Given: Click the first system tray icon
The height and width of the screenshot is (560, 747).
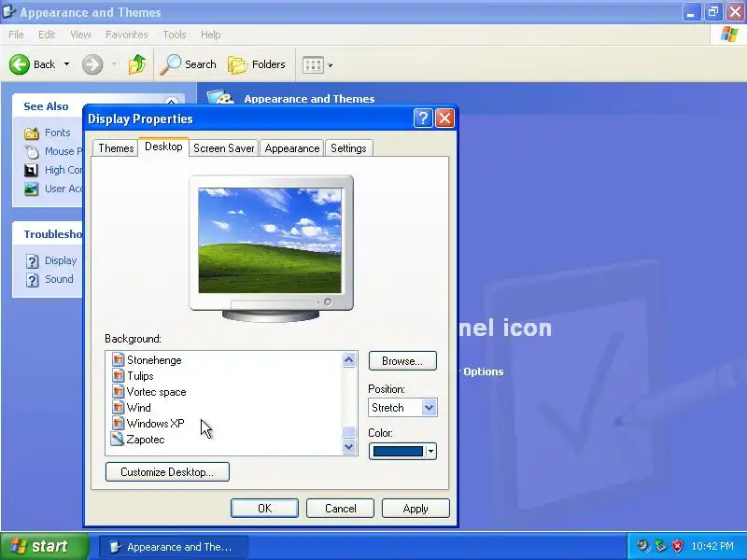Looking at the screenshot, I should click(x=643, y=545).
